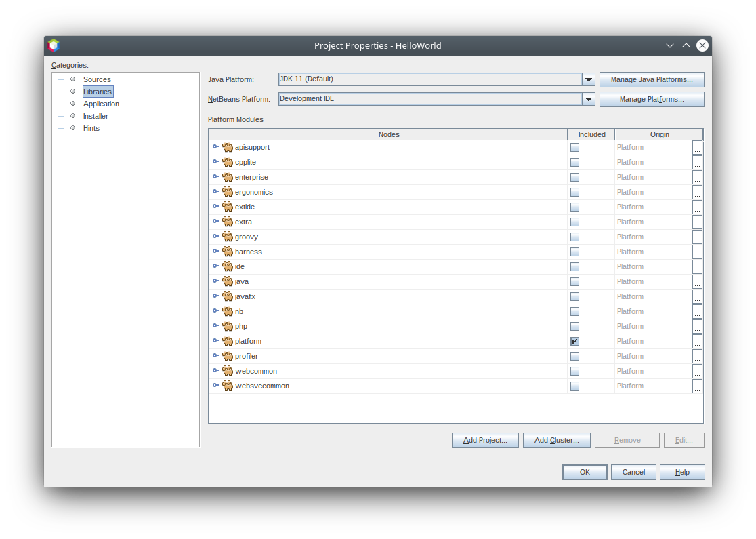Click the NetBeans logo icon in title bar

[x=54, y=45]
